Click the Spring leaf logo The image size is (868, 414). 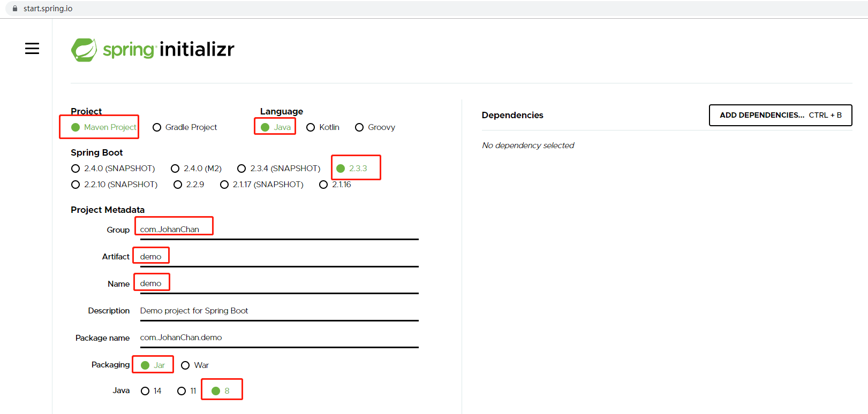point(84,50)
